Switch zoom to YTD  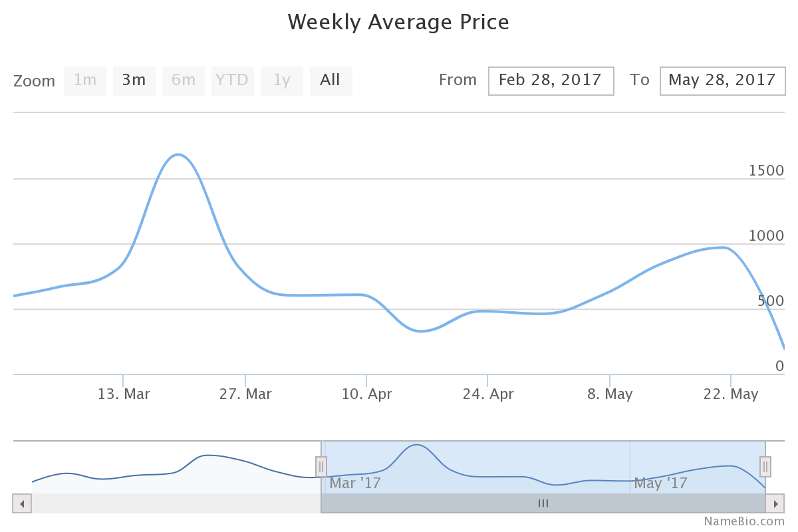tap(232, 80)
